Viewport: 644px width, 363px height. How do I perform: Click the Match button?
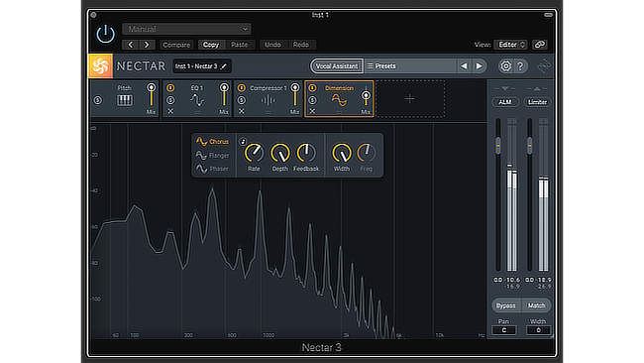pyautogui.click(x=536, y=305)
